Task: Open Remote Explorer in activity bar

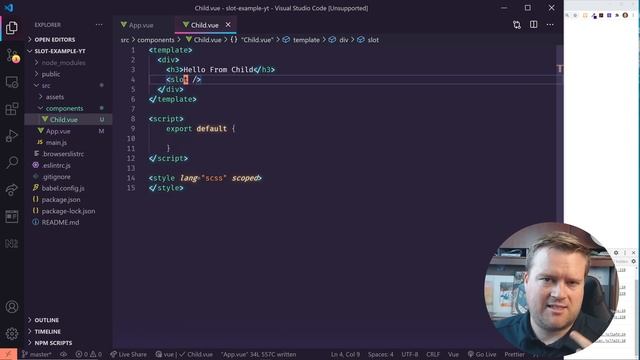Action: (12, 82)
